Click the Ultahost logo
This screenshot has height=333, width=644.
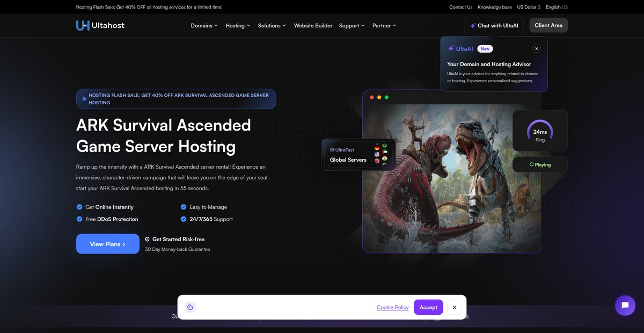[x=100, y=25]
